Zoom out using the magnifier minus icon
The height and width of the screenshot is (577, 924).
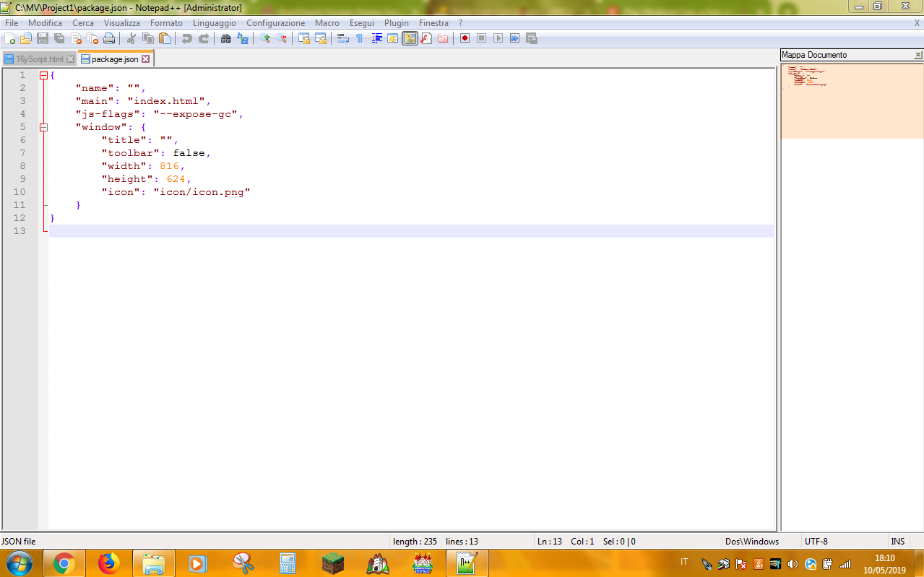coord(282,38)
